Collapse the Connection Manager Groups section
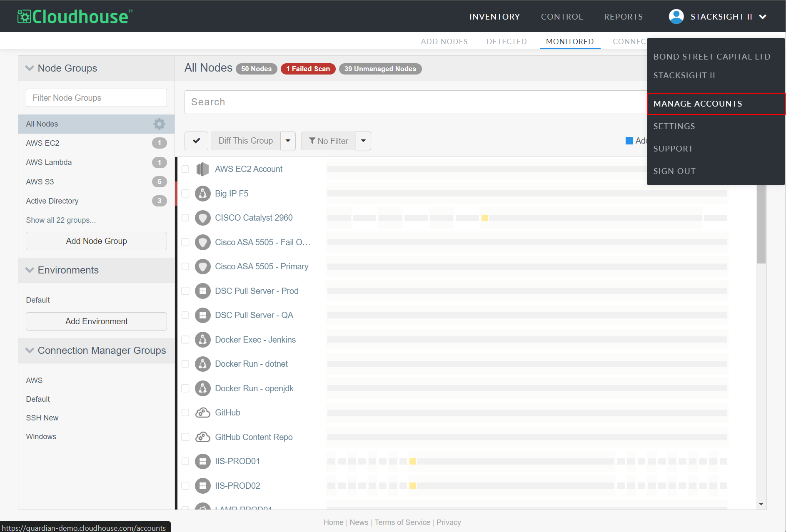 (30, 351)
